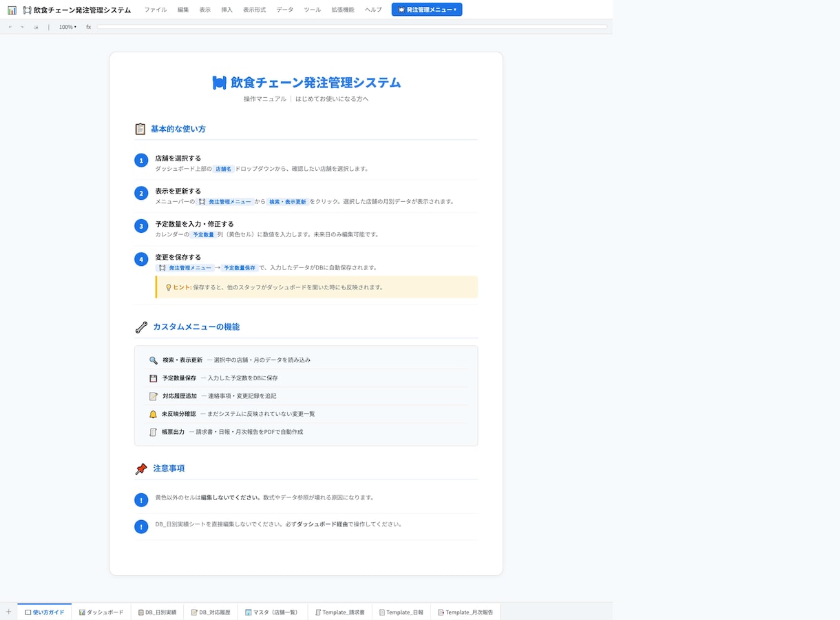
Task: Switch to the Template_月次報告 sheet tab
Action: (465, 612)
